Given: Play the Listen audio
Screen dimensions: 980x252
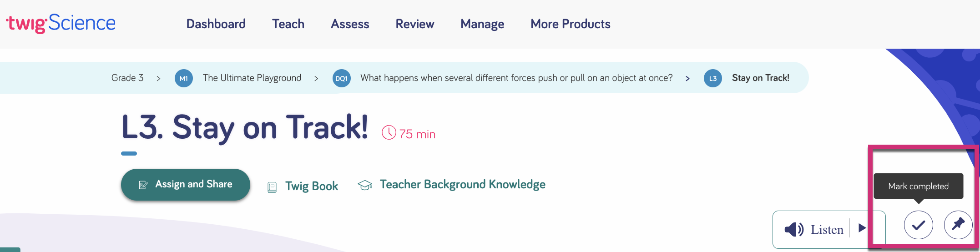Looking at the screenshot, I should [862, 228].
